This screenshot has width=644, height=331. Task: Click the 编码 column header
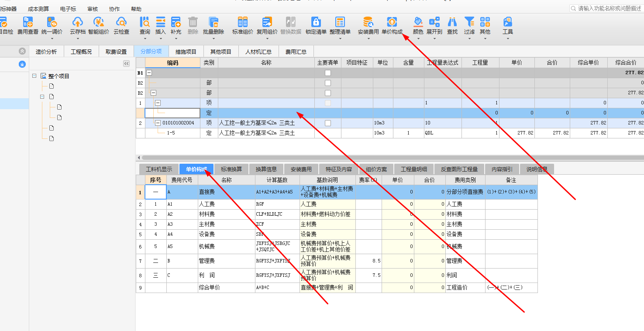pos(172,63)
